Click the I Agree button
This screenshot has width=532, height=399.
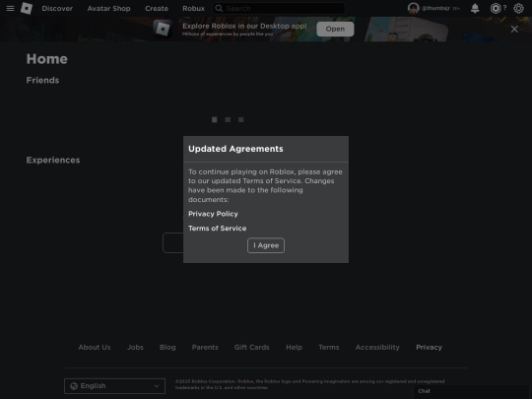[266, 245]
